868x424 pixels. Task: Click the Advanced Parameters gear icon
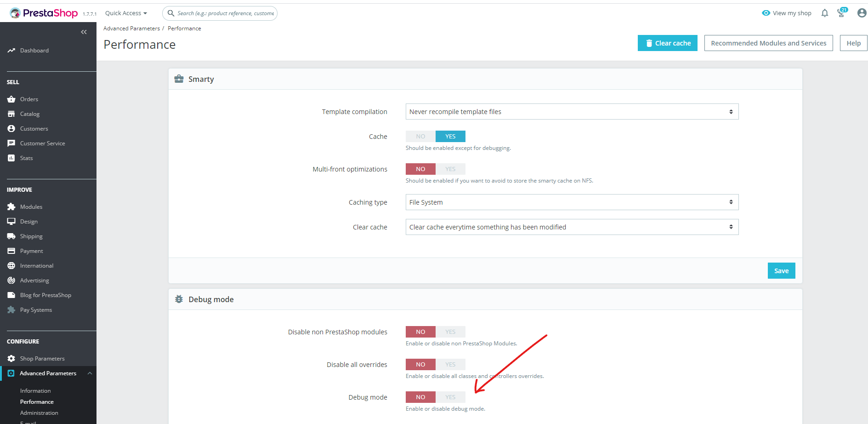pyautogui.click(x=11, y=373)
